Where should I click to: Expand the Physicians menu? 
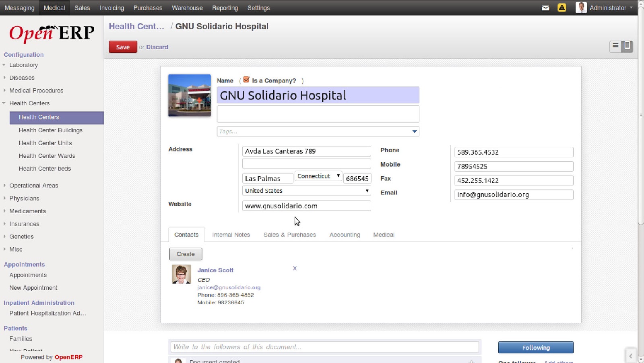(24, 198)
